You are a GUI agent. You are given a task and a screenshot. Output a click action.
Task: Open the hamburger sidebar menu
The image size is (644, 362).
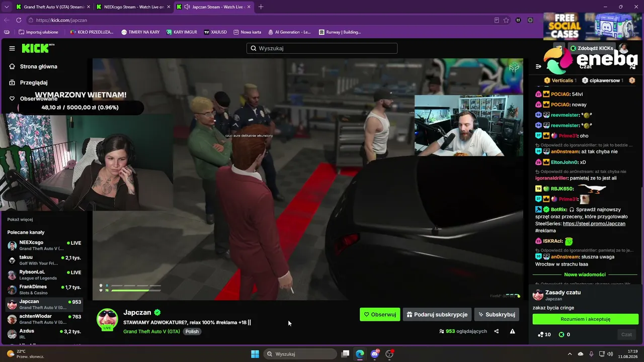coord(12,48)
